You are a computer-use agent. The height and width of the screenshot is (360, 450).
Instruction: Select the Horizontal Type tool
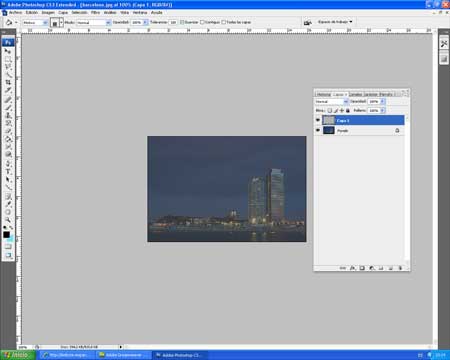tap(8, 172)
